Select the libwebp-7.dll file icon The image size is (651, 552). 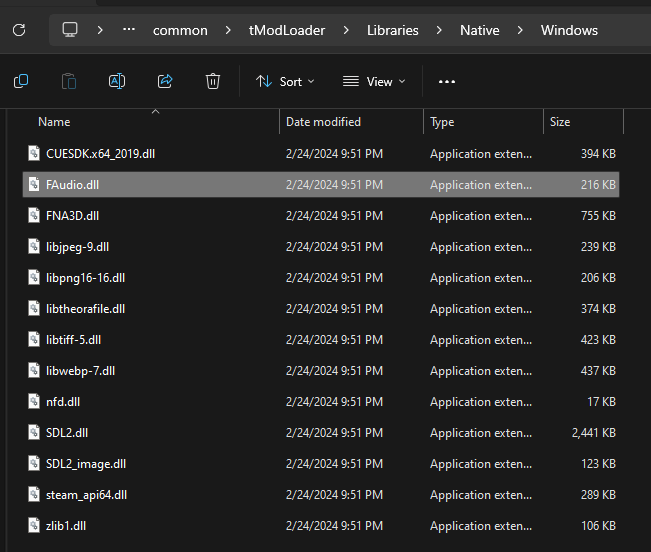tap(34, 370)
